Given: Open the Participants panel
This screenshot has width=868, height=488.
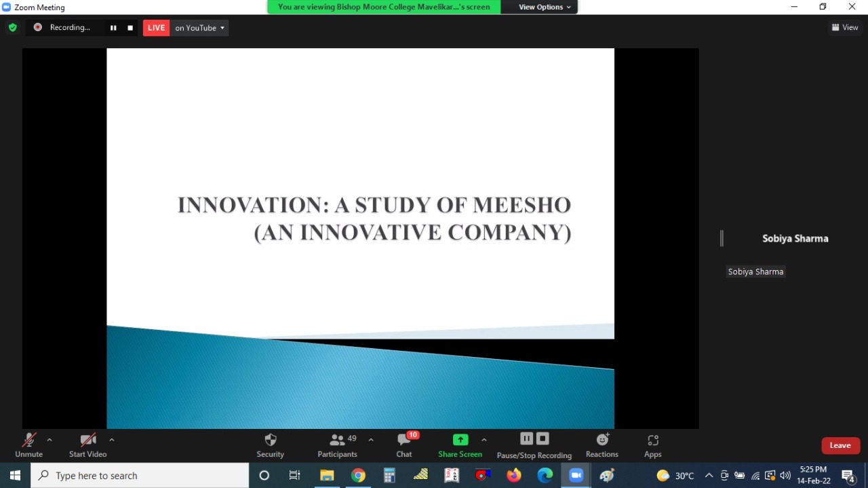Looking at the screenshot, I should click(338, 445).
